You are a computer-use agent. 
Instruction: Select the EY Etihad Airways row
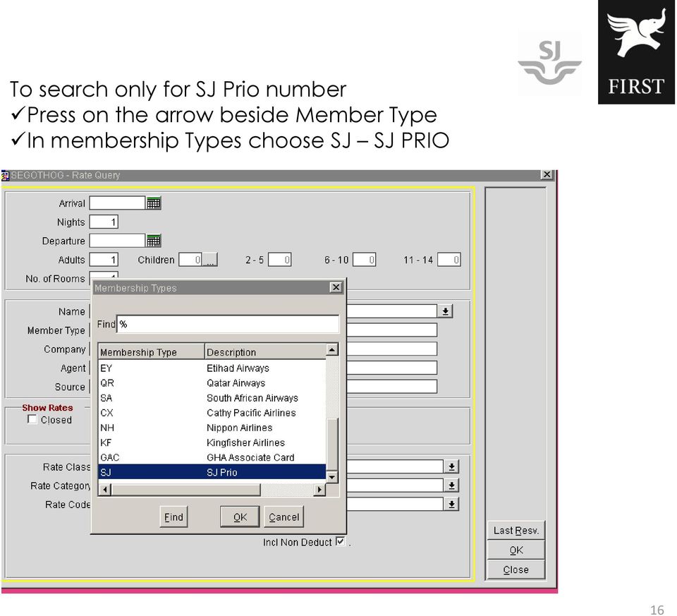[x=212, y=368]
